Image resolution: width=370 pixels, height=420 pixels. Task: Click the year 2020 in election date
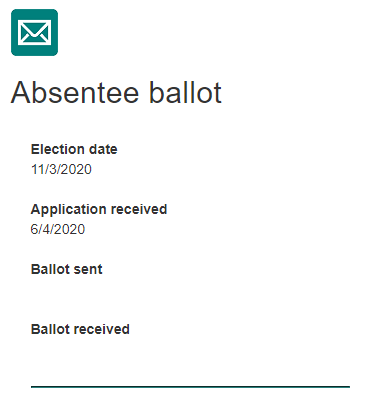[76, 169]
